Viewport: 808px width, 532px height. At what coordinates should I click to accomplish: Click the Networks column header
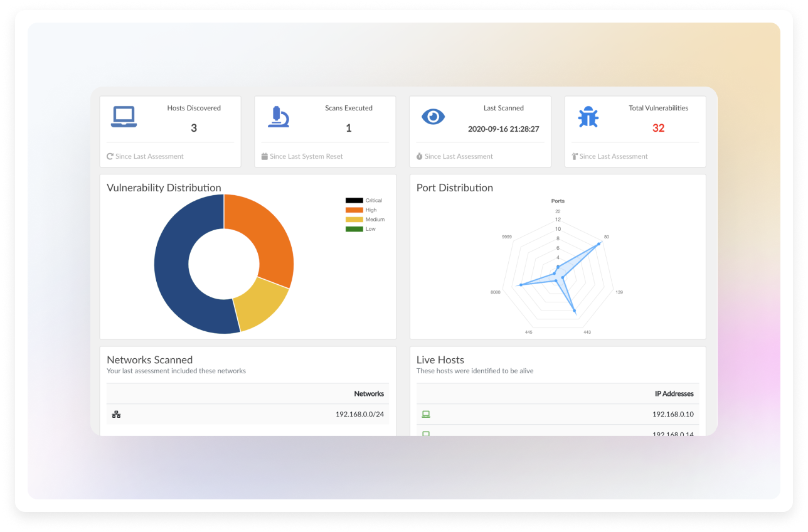pyautogui.click(x=369, y=393)
